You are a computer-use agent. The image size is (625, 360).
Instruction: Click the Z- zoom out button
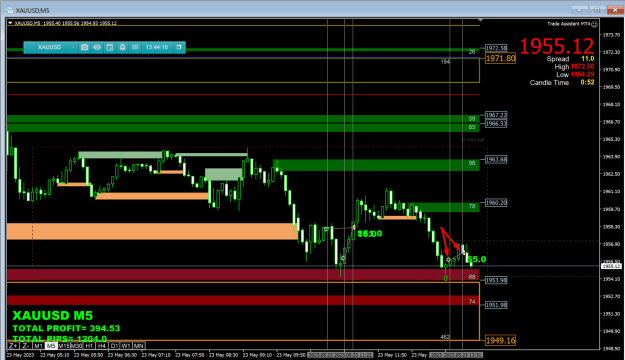click(26, 346)
